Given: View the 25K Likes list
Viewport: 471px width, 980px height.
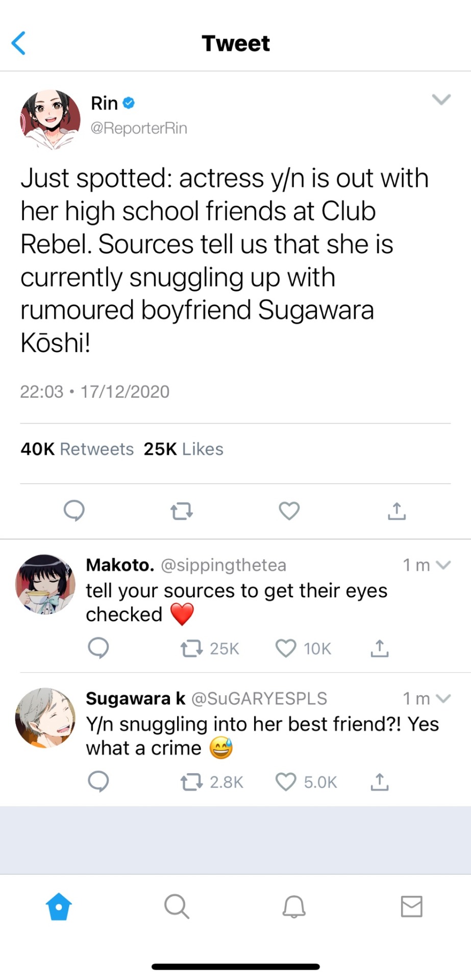Looking at the screenshot, I should [184, 449].
